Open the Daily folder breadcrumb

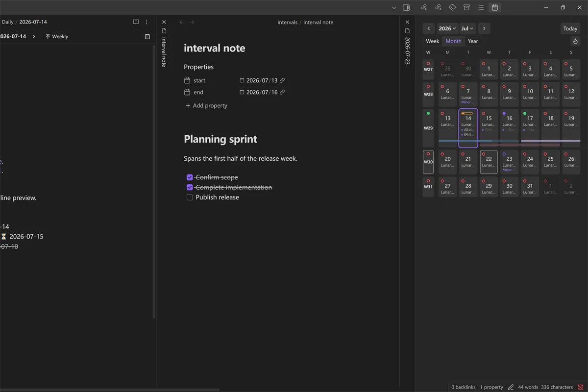(x=8, y=22)
